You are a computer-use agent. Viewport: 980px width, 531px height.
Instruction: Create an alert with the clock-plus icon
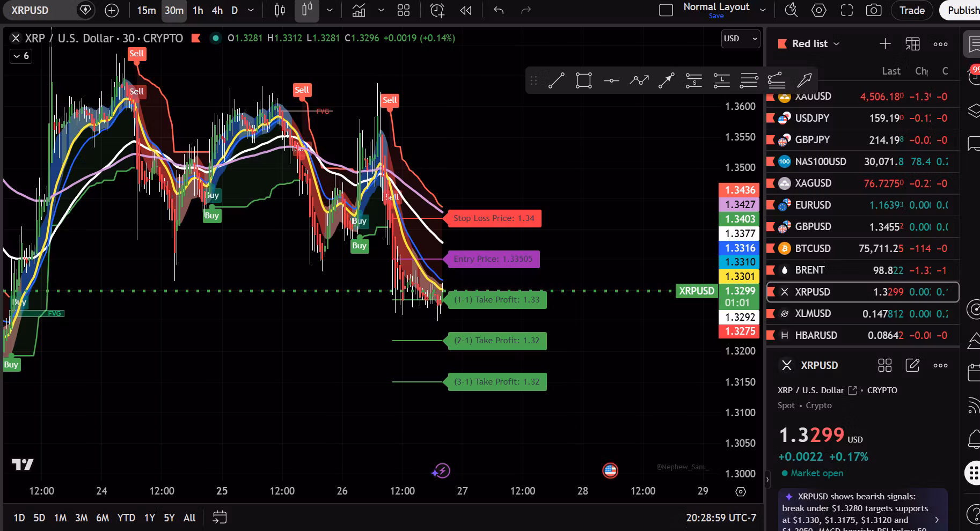438,10
